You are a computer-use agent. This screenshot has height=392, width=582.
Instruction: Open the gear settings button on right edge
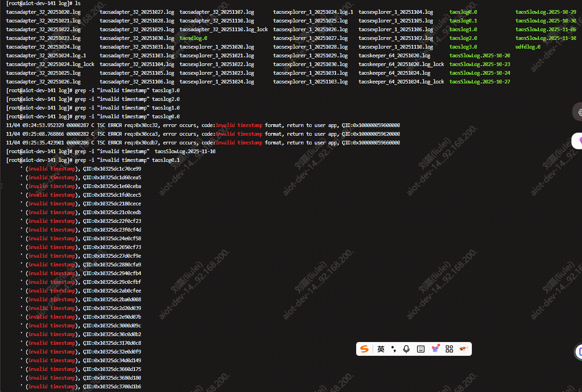coord(579,112)
